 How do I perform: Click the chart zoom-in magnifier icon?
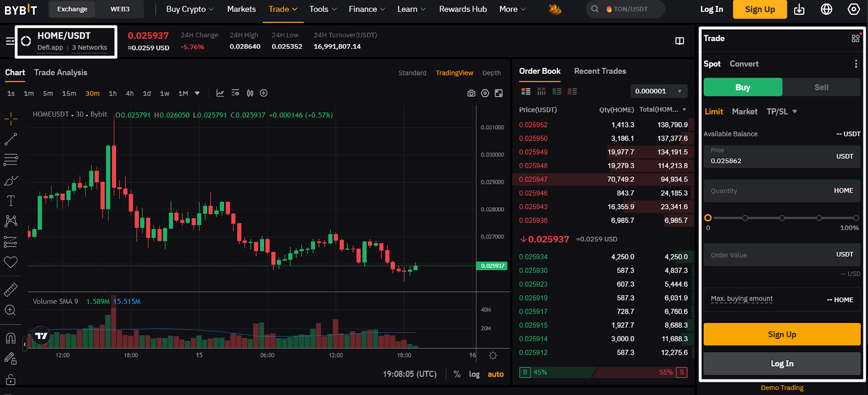(10, 310)
